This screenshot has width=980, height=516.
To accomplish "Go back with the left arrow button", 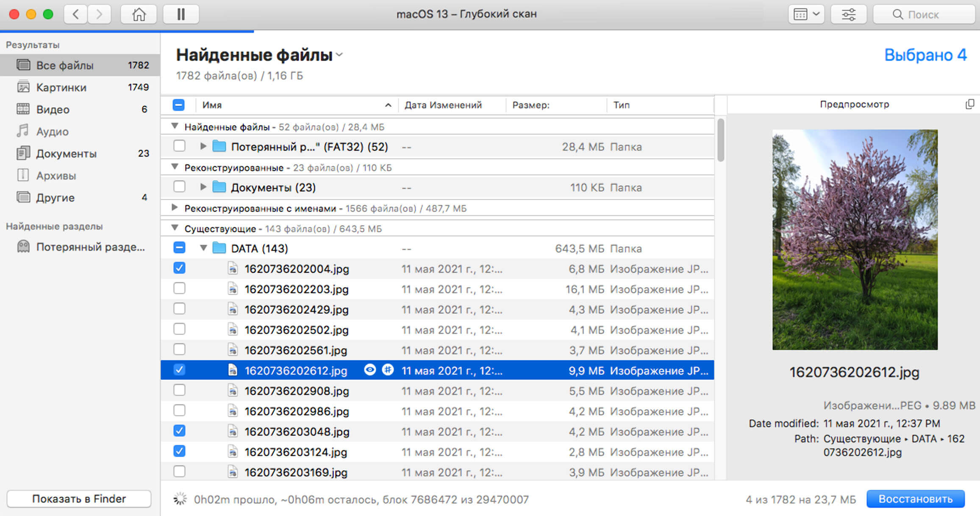I will [76, 14].
